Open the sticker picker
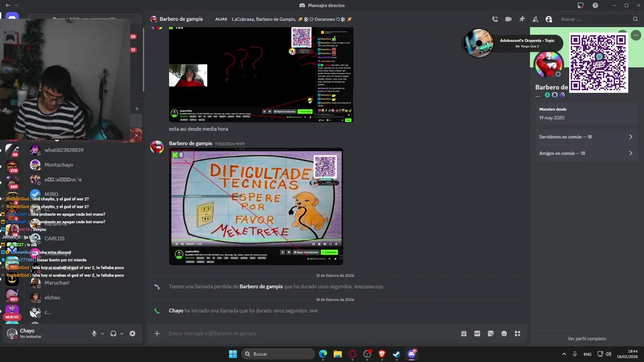 [x=491, y=333]
